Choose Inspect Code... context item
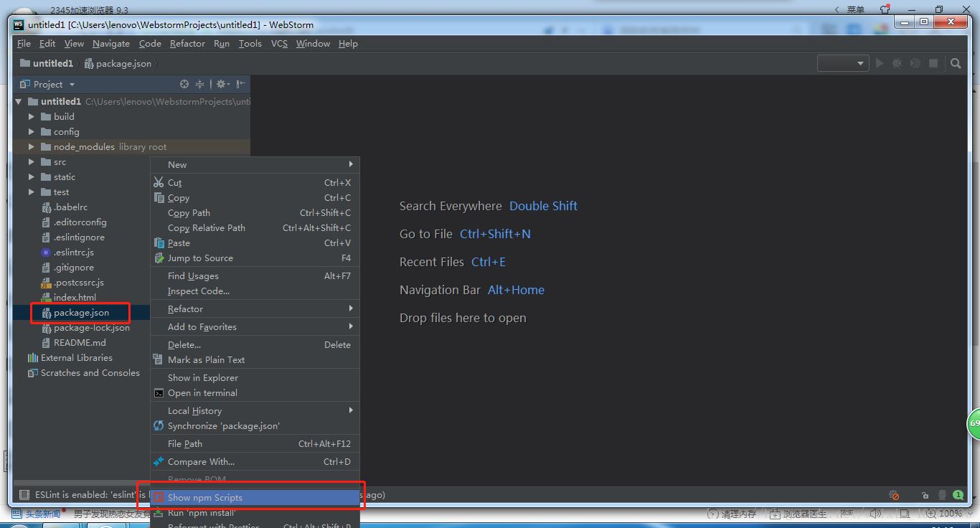The width and height of the screenshot is (980, 528). tap(255, 291)
